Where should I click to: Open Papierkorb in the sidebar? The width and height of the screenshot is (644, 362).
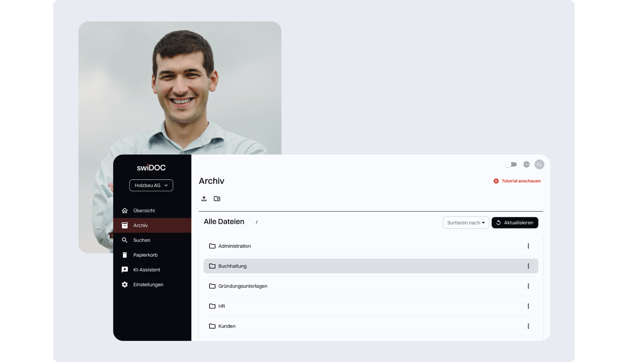145,255
